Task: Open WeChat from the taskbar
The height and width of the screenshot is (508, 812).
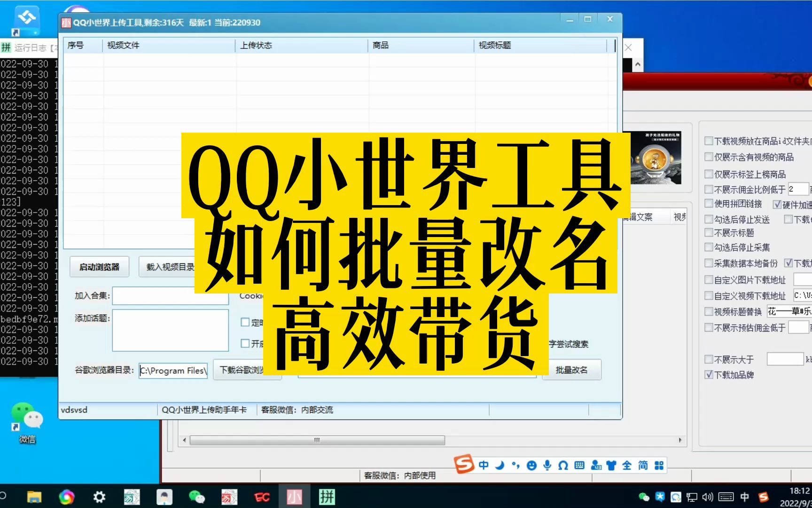Action: pyautogui.click(x=197, y=497)
